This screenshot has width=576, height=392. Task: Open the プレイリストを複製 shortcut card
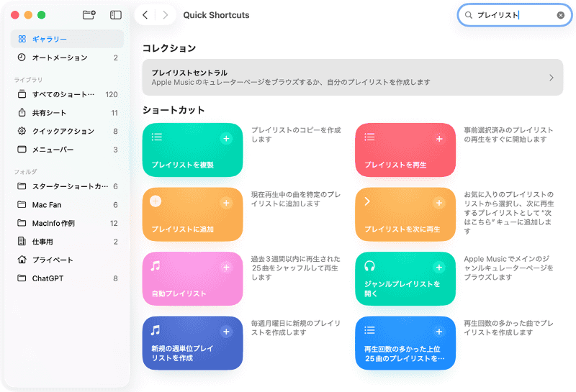click(192, 150)
